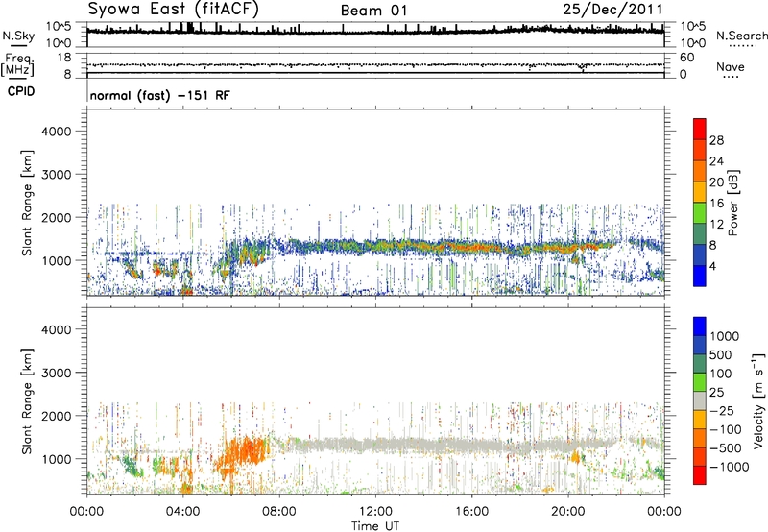Click the Velocity [m s-1] colorbar label
The width and height of the screenshot is (768, 532).
click(x=758, y=401)
